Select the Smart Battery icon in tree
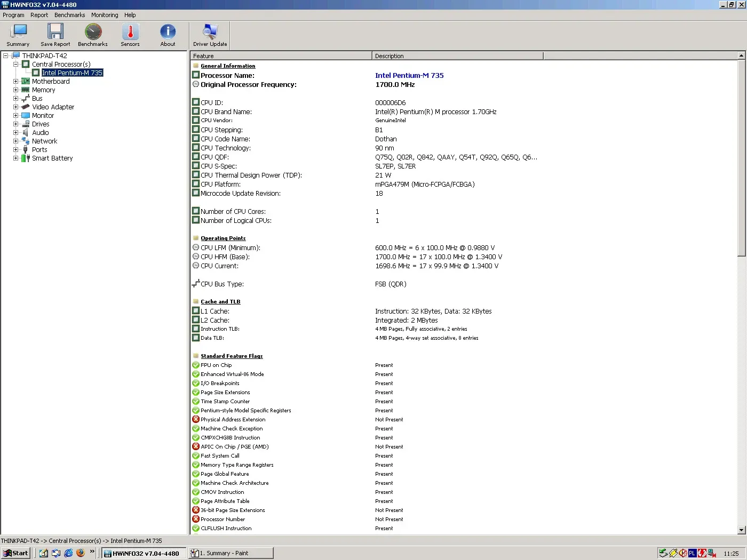The width and height of the screenshot is (747, 560). pos(26,158)
